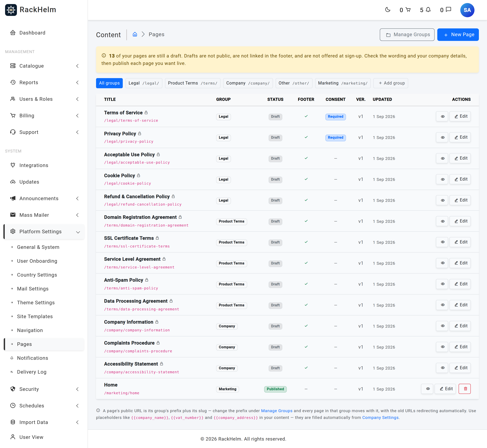
Task: Open User View in sidebar
Action: (x=44, y=437)
